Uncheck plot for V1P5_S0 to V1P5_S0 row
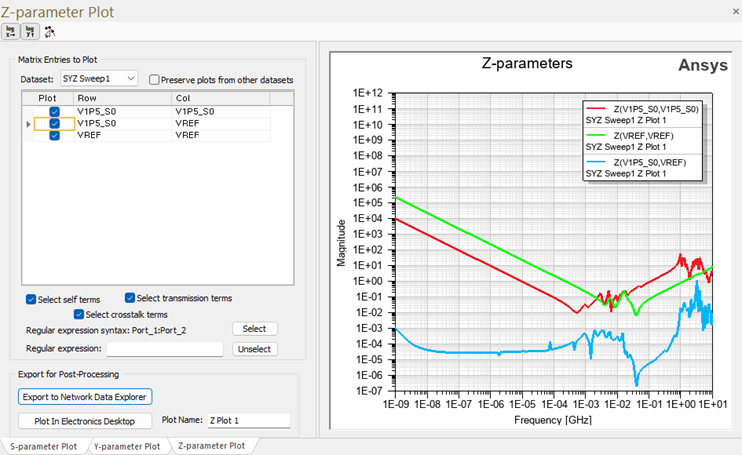742x455 pixels. click(55, 111)
